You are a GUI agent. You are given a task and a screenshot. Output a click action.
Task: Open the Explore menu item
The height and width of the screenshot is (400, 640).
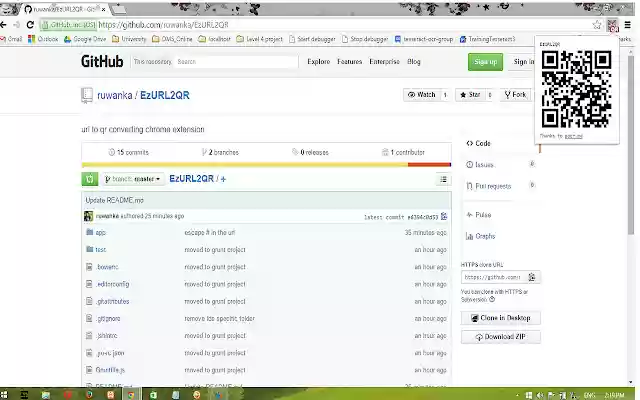tap(318, 62)
